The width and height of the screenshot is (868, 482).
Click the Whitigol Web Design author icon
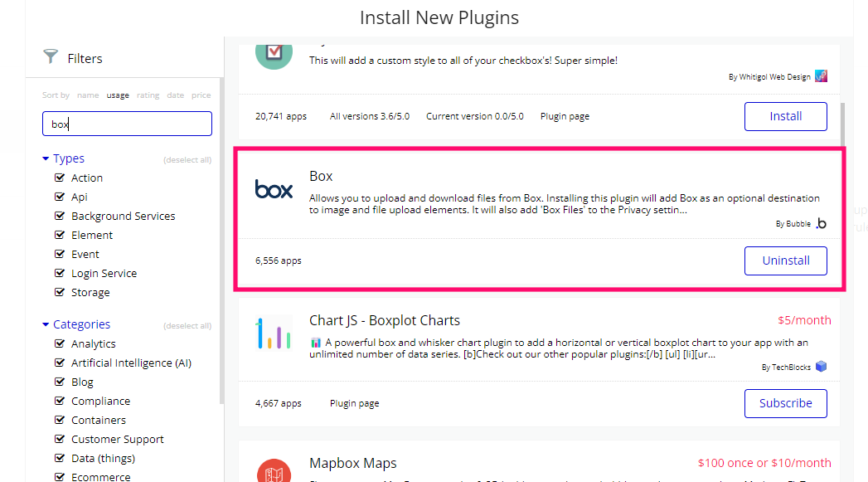822,75
